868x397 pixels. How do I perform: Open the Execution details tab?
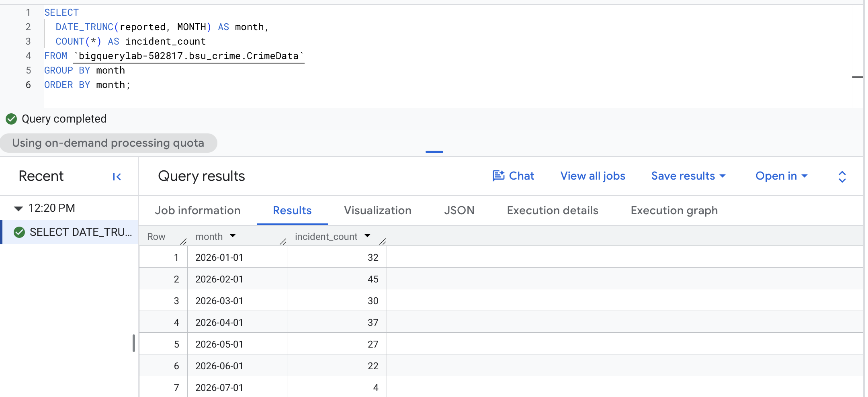click(553, 211)
